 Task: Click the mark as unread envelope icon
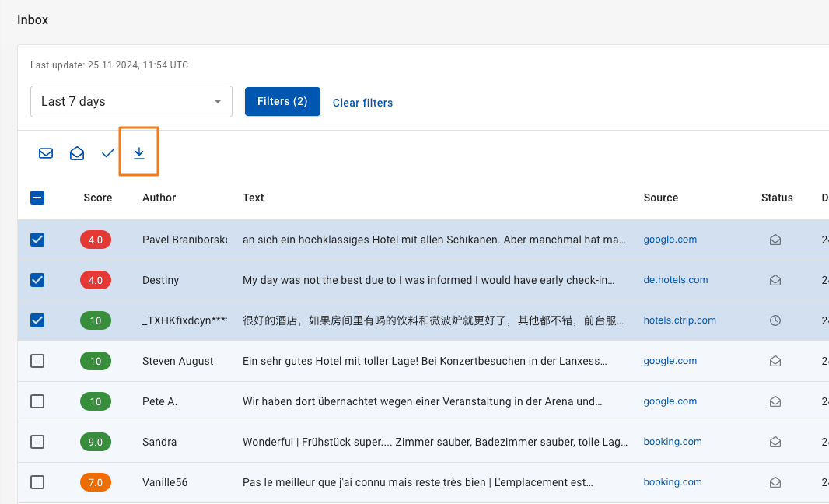pos(46,153)
